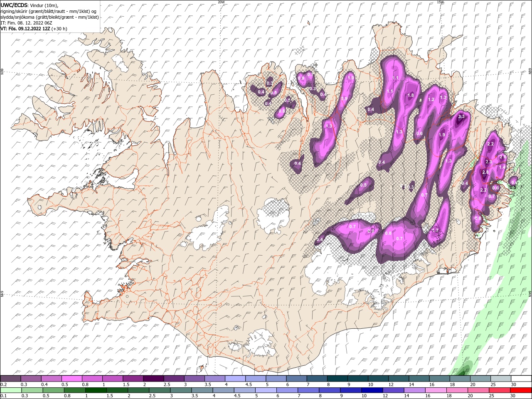Select the green 0.8 rain legend swatch
532x399 pixels.
coord(75,390)
